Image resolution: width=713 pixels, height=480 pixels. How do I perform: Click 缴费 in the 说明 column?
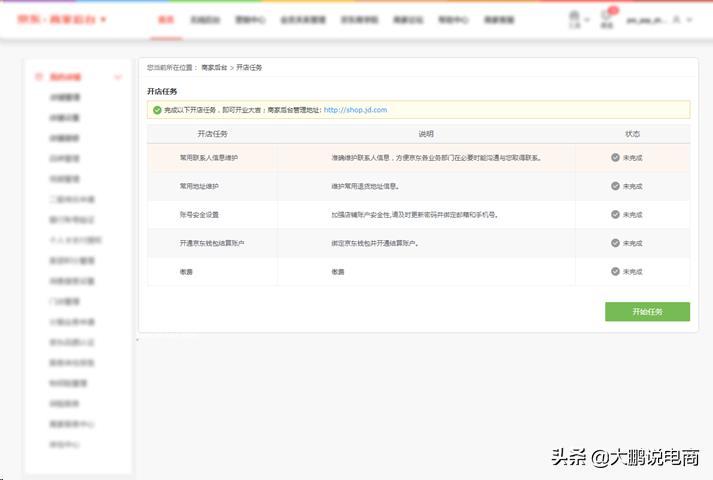click(337, 272)
